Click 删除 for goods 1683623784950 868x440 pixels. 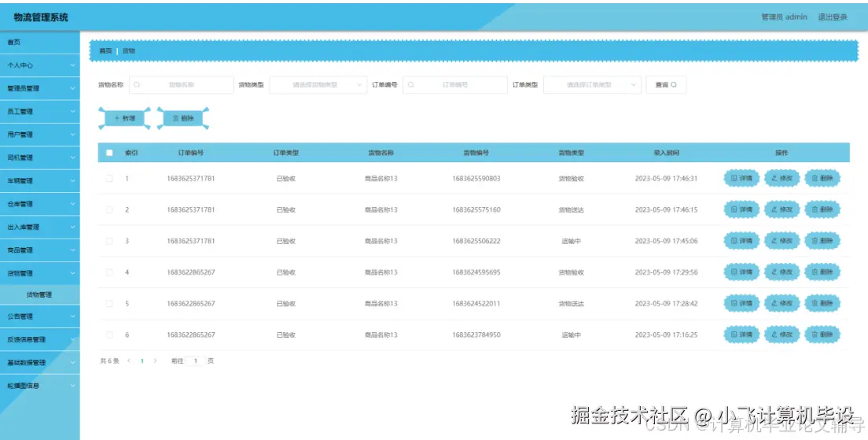coord(822,335)
